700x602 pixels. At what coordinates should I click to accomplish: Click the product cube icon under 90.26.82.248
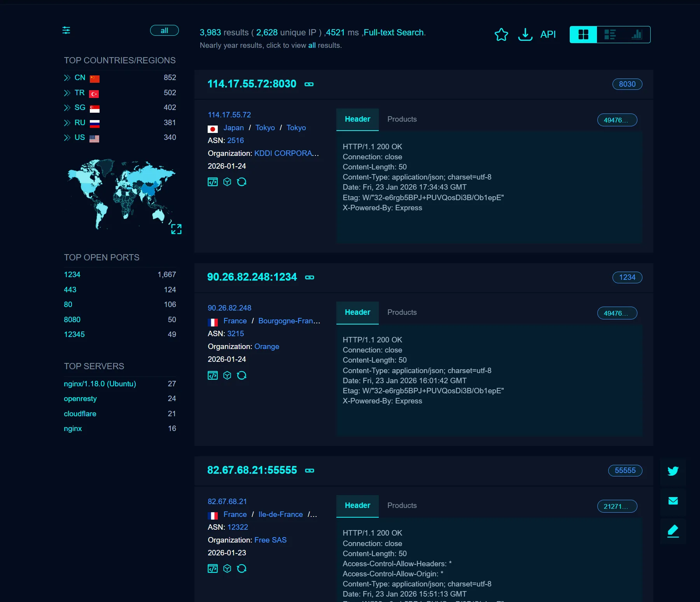[x=227, y=375]
